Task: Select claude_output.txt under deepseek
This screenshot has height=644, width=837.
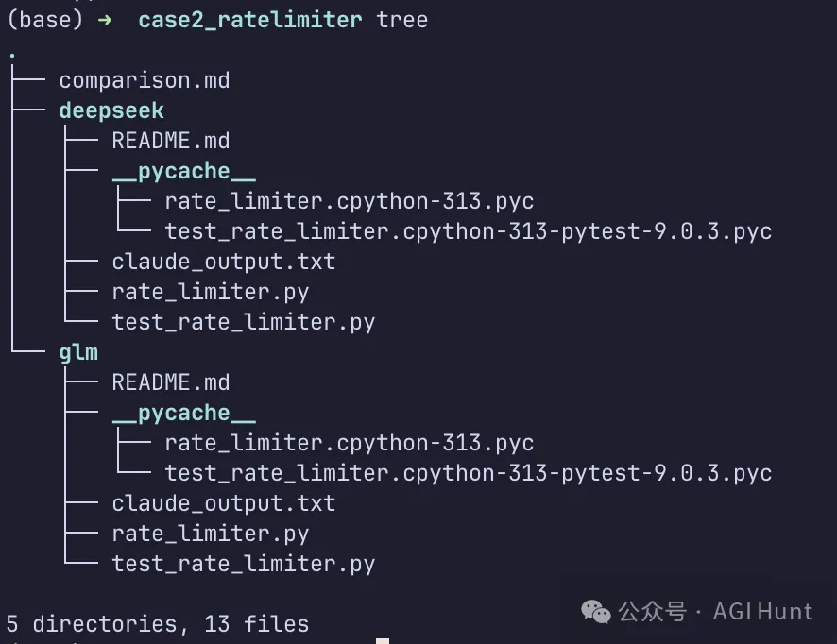Action: (x=223, y=262)
